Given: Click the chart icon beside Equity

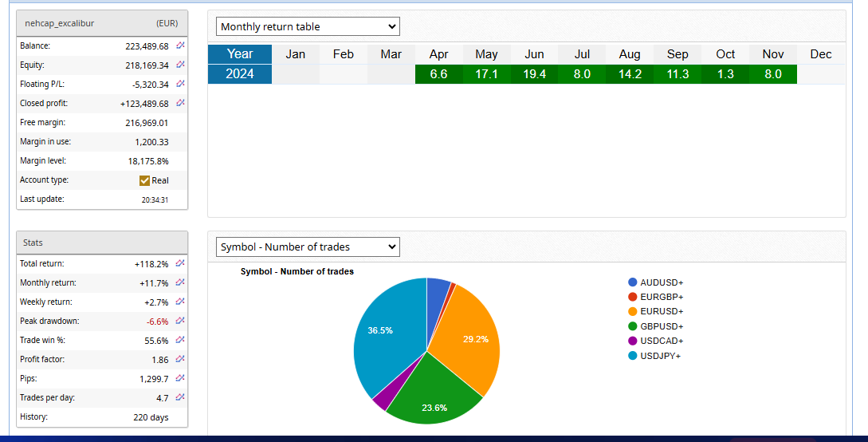Looking at the screenshot, I should (180, 65).
